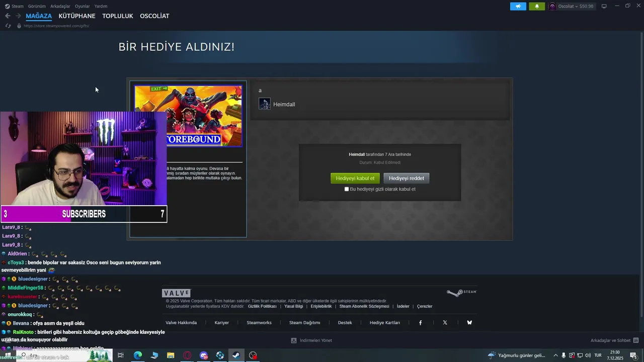Screen dimensions: 644x362
Task: Switch to the KÜTÜPHANE tab
Action: pyautogui.click(x=77, y=16)
